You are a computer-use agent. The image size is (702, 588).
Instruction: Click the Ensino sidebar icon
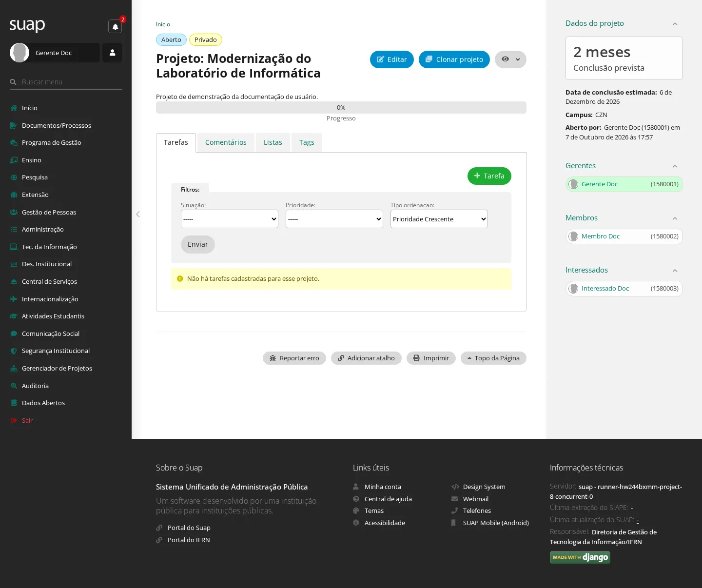(14, 160)
